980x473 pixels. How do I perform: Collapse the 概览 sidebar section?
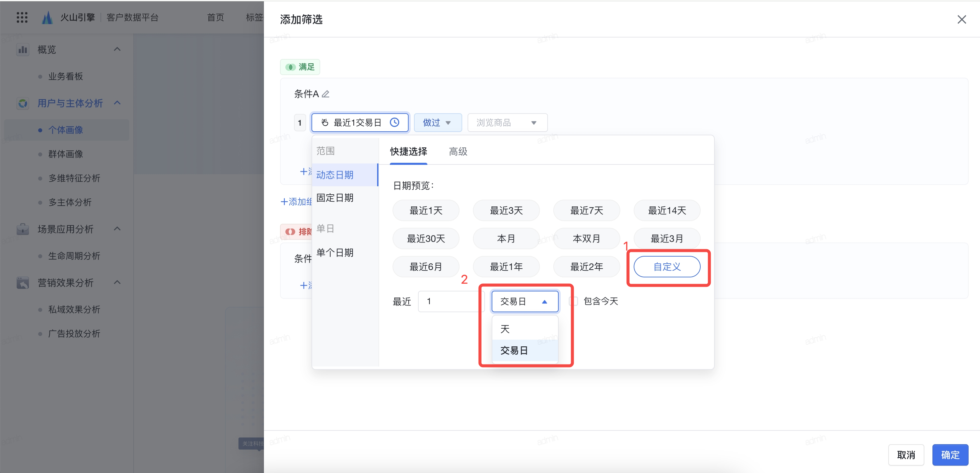(118, 49)
